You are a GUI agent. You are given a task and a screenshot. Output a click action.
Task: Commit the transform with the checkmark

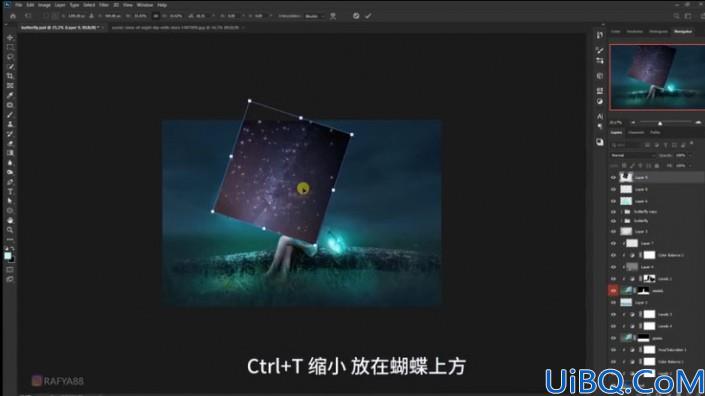pyautogui.click(x=368, y=16)
